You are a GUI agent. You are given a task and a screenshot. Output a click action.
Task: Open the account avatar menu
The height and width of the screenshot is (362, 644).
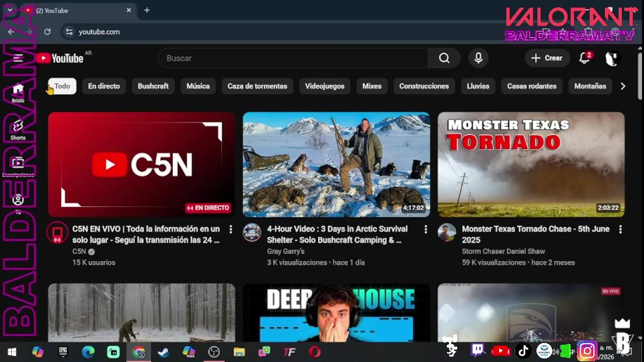(x=611, y=58)
